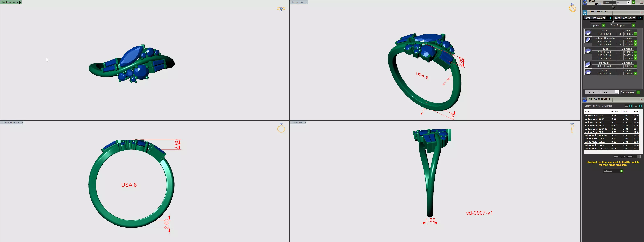644x242 pixels.
Task: Click the gem icon in Looking Down viewport
Action: (x=281, y=9)
